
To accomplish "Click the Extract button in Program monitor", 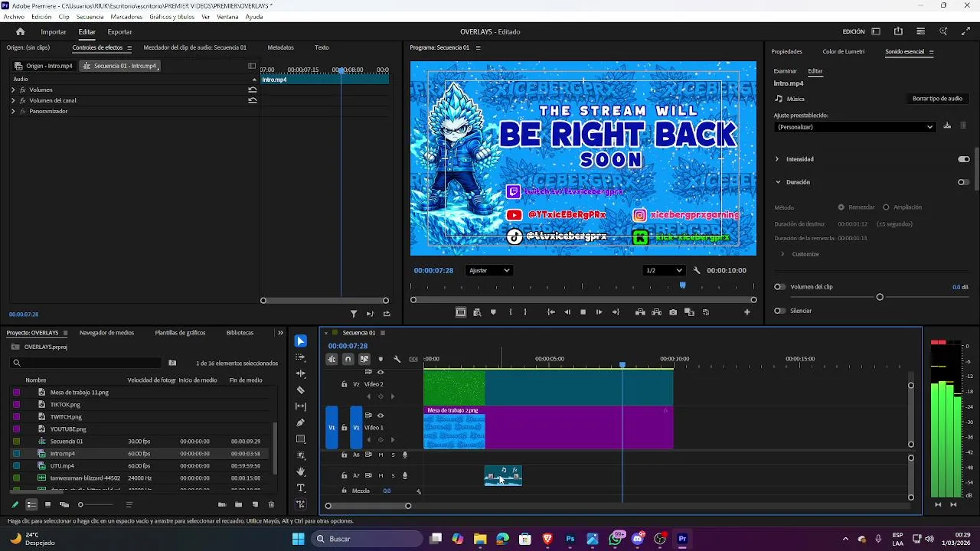I will click(x=656, y=312).
